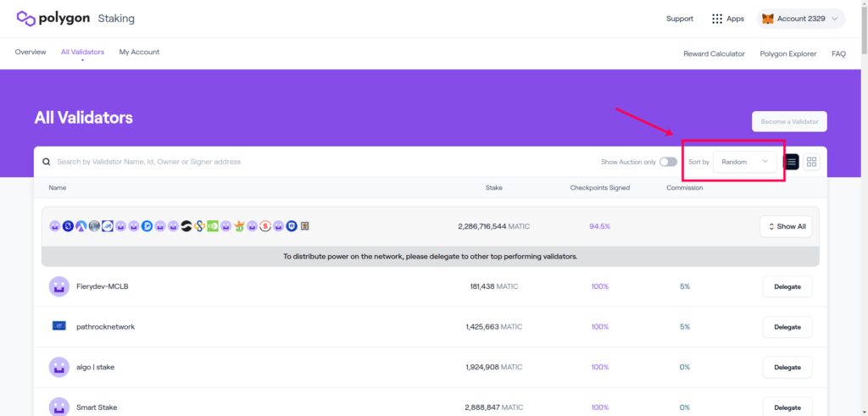Click pathrocknetwork validator logo
This screenshot has height=416, width=868.
[59, 326]
